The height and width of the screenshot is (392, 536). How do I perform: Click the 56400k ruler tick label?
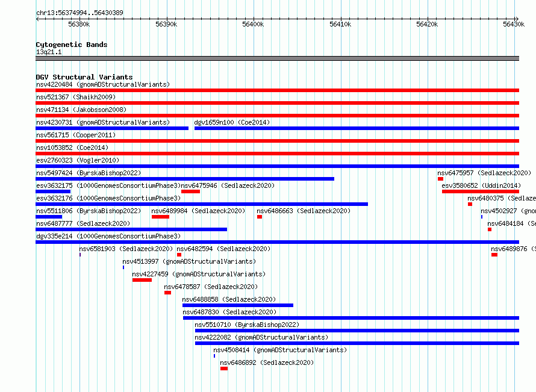click(253, 24)
